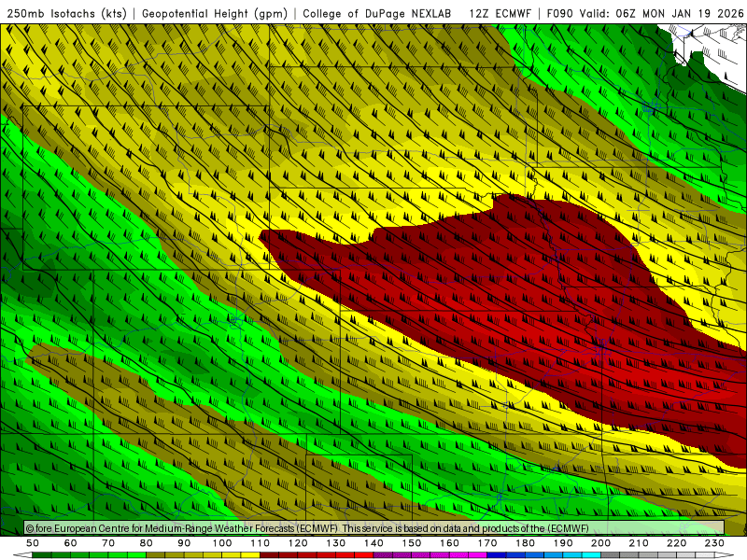747x560 pixels.
Task: Click the 120 label on the color scale
Action: (298, 543)
